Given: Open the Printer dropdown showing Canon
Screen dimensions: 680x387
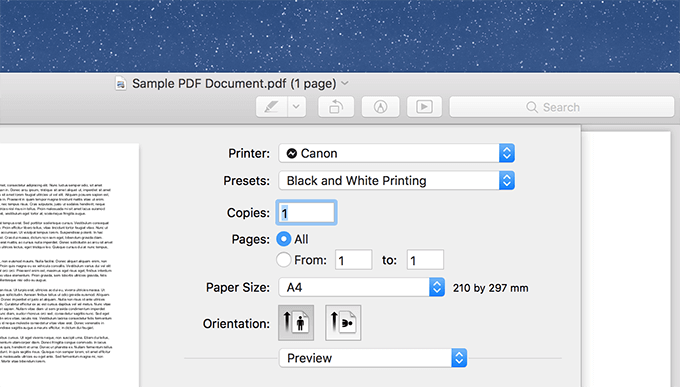Looking at the screenshot, I should [x=396, y=153].
